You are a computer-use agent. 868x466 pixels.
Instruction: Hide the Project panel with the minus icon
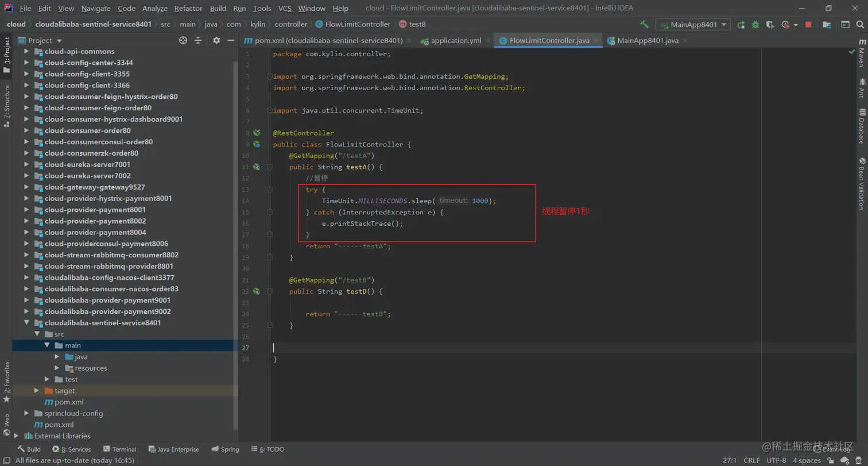coord(231,40)
